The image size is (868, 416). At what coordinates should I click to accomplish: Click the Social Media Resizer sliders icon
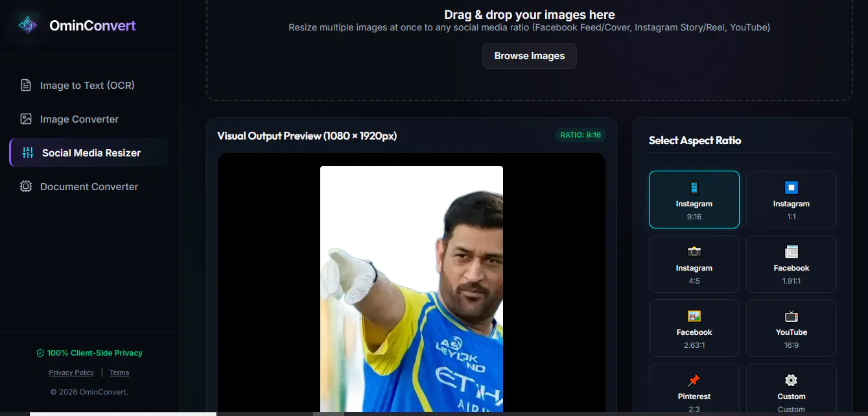tap(28, 153)
